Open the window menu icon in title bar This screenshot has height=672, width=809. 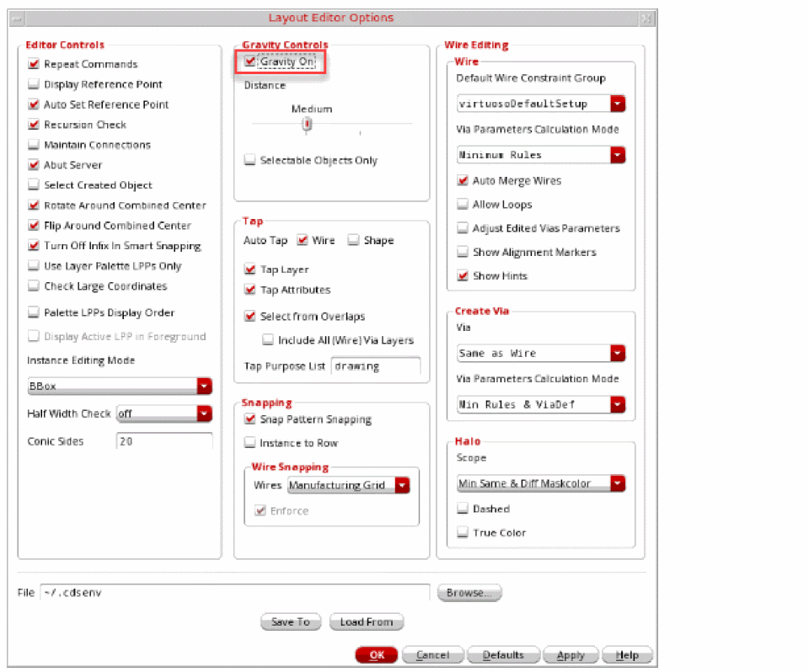[x=17, y=19]
